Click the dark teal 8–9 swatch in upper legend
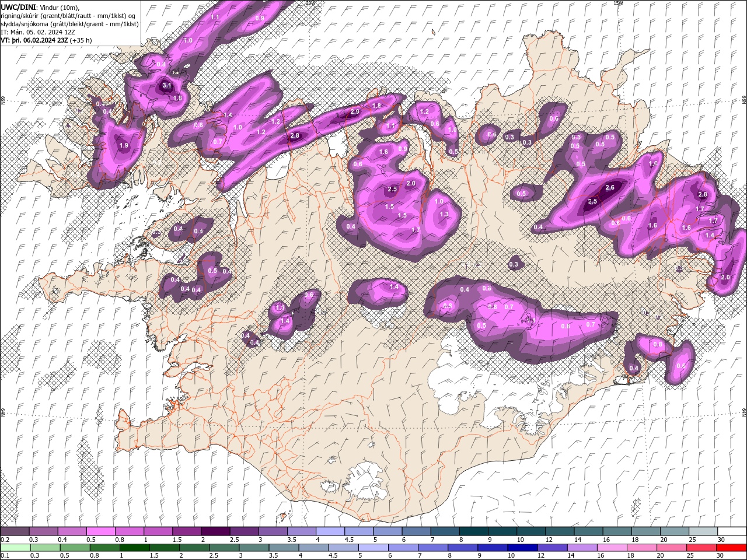The image size is (747, 560). click(x=473, y=531)
